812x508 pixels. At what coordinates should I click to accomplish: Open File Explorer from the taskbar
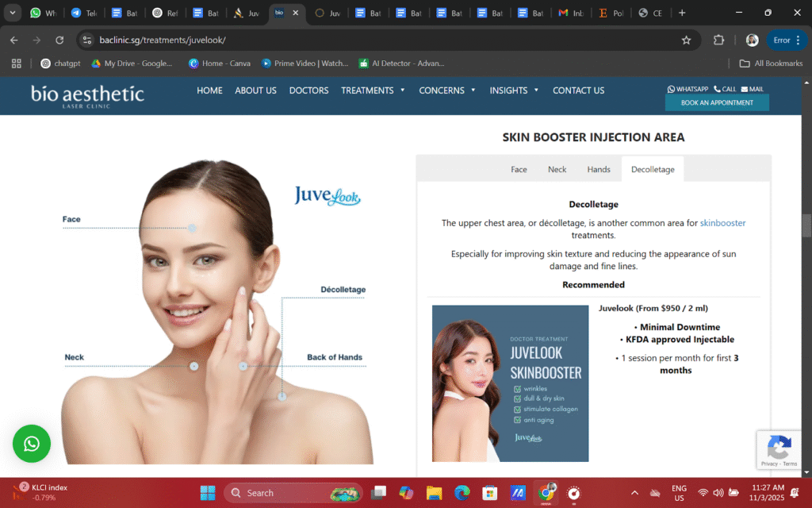(434, 492)
